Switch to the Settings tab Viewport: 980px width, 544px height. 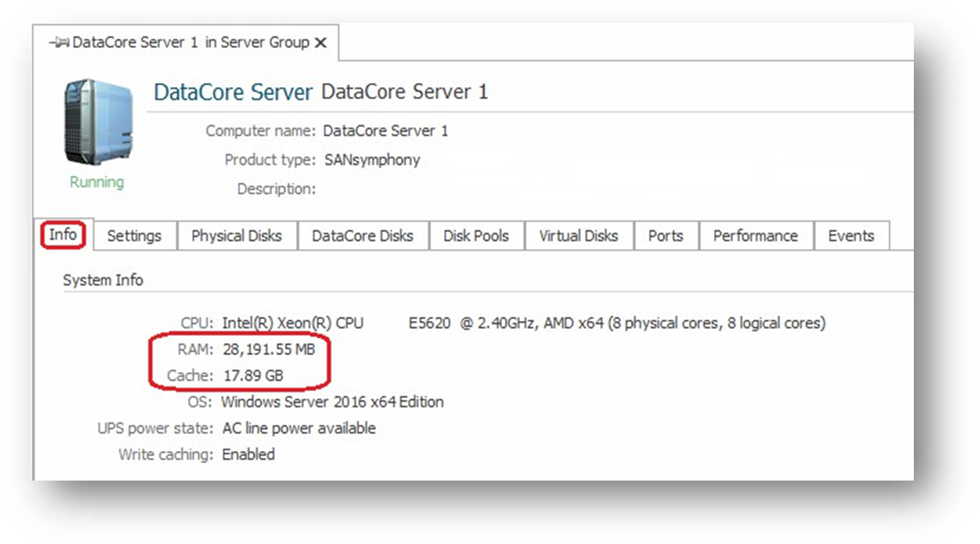tap(134, 236)
